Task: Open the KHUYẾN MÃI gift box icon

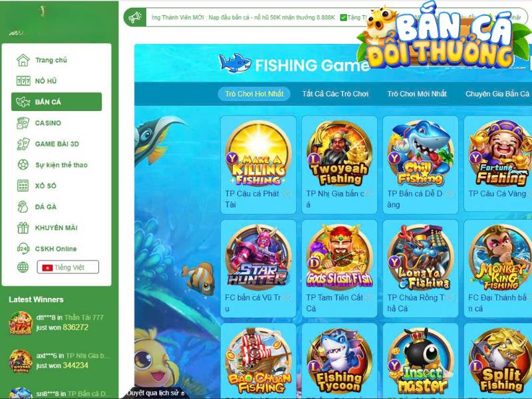Action: pyautogui.click(x=23, y=227)
